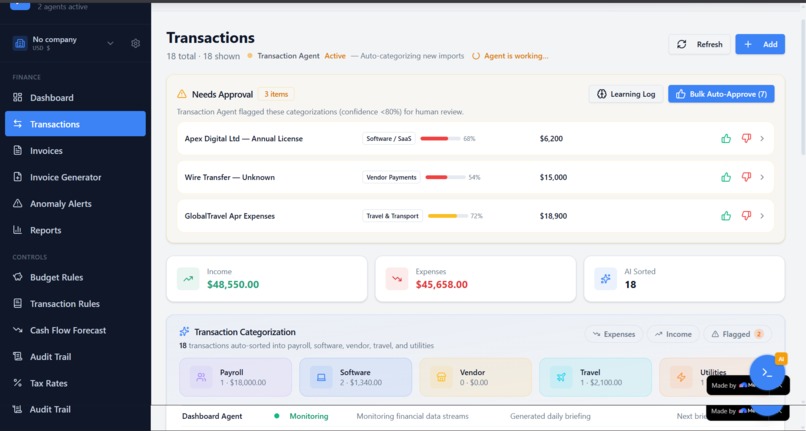Open the Audit Trail entry above Tax Rates
The height and width of the screenshot is (431, 806).
click(75, 356)
